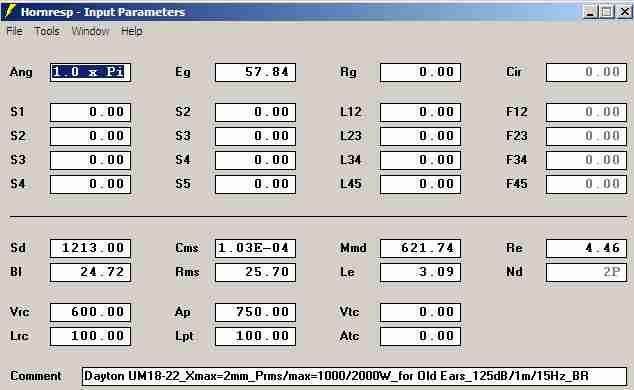Screen dimensions: 634x390
Task: Click the 'Nd' label text
Action: coord(514,272)
